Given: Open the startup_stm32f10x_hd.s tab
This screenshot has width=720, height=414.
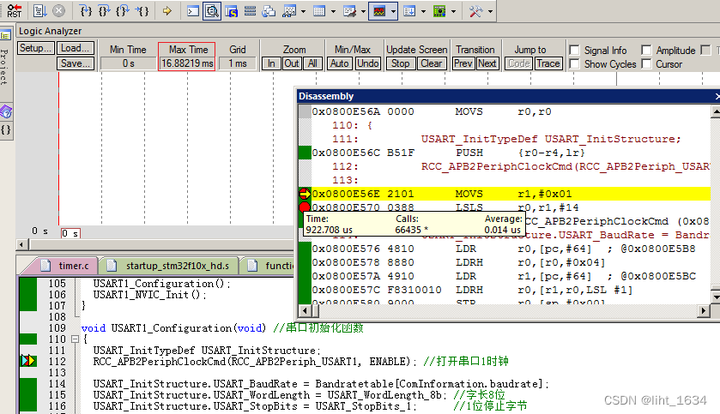Looking at the screenshot, I should [176, 265].
